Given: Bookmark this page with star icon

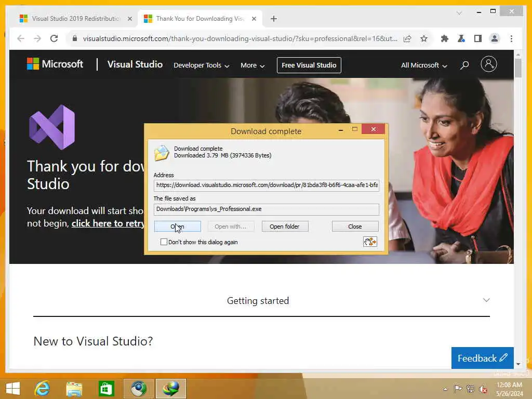Looking at the screenshot, I should tap(424, 38).
